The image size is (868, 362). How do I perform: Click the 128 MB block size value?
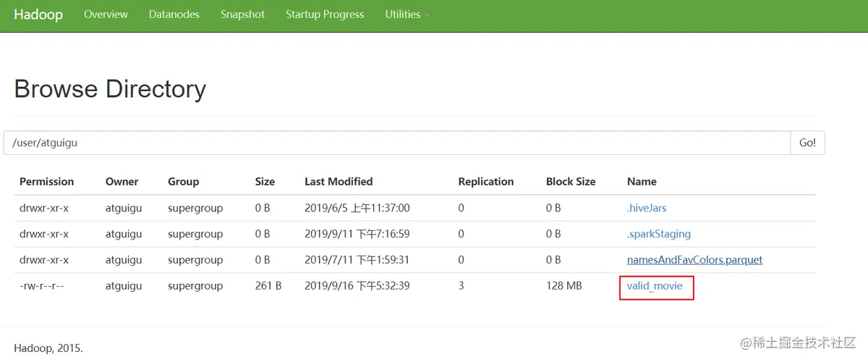tap(564, 286)
